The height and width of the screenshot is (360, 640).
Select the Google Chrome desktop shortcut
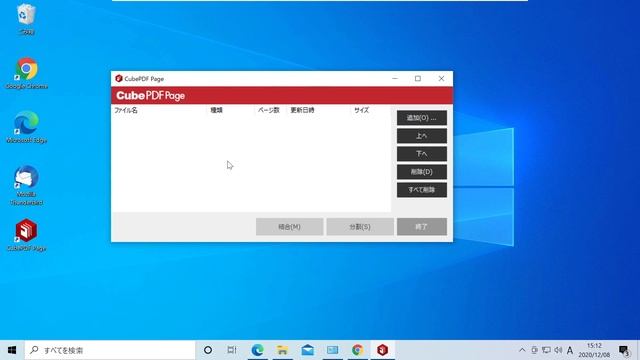pos(27,73)
